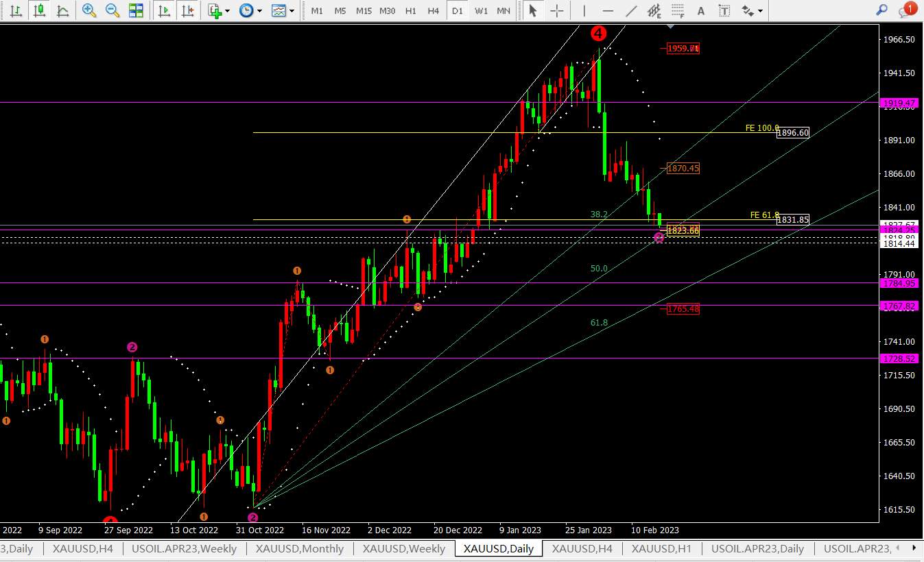Select the M5 timeframe
This screenshot has width=924, height=562.
tap(340, 11)
